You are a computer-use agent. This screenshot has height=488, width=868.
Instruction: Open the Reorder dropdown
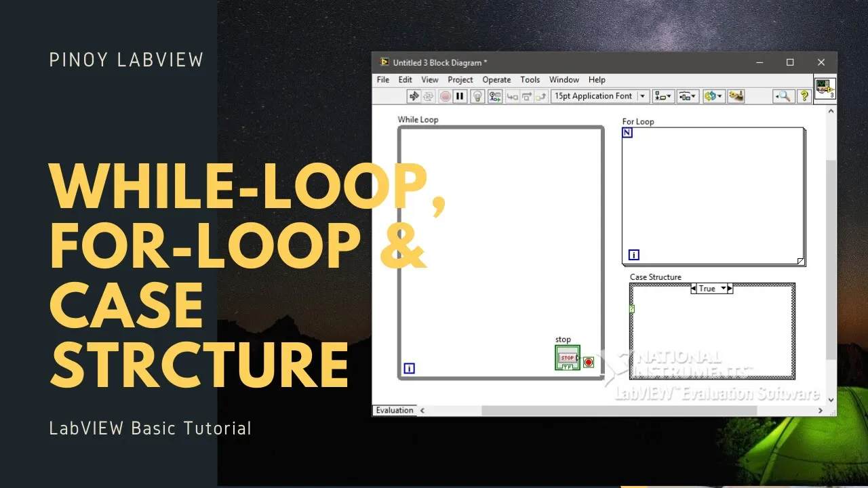(713, 96)
